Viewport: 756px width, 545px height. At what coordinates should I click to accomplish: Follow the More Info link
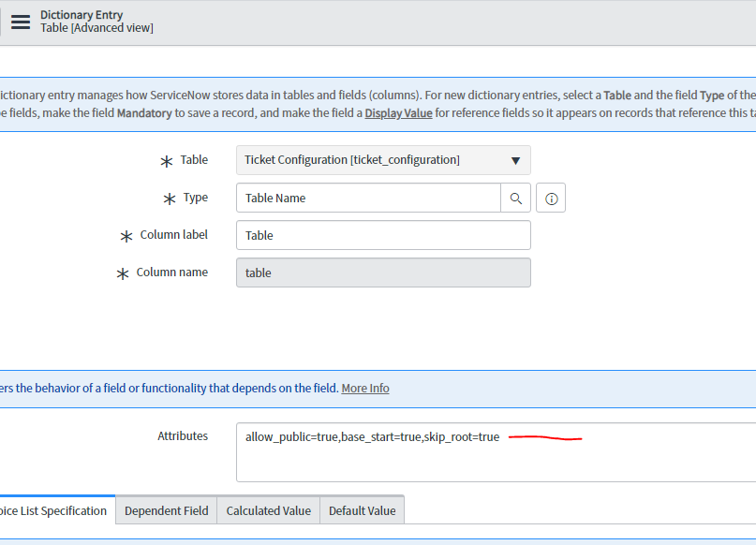(365, 389)
